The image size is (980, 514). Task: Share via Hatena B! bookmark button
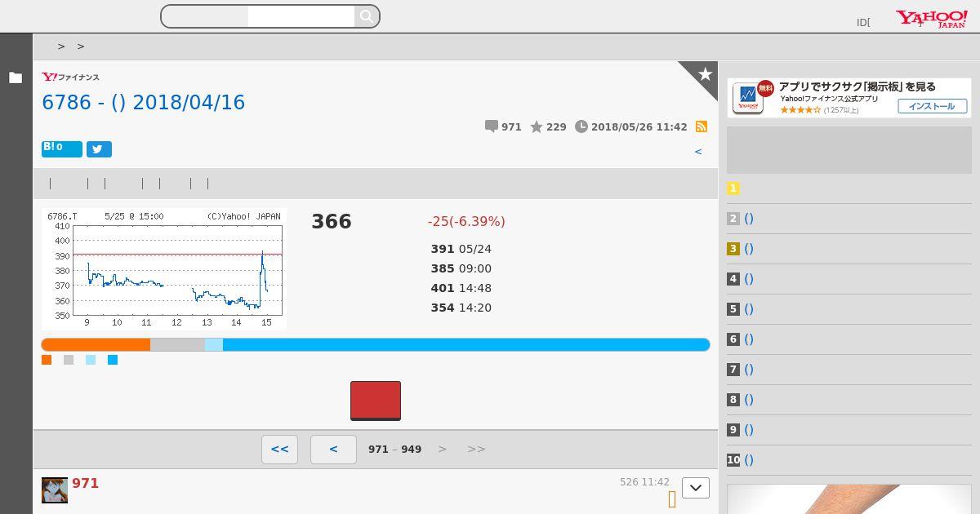(62, 148)
